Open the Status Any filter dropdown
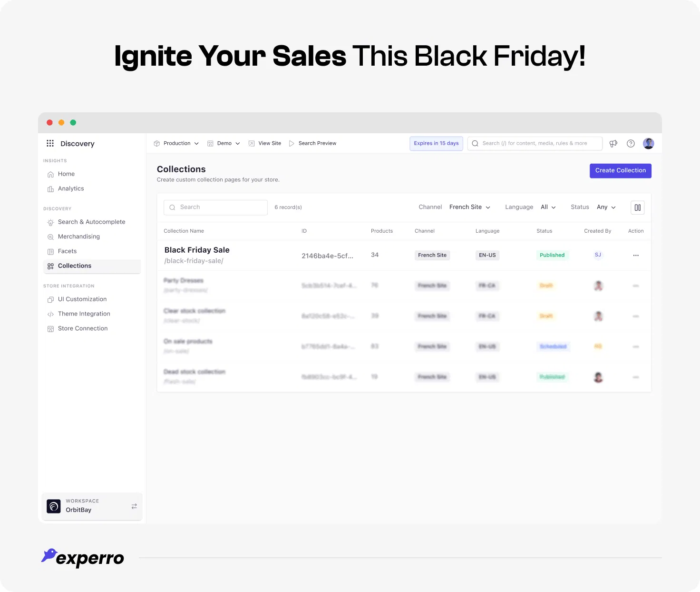700x592 pixels. [x=606, y=207]
